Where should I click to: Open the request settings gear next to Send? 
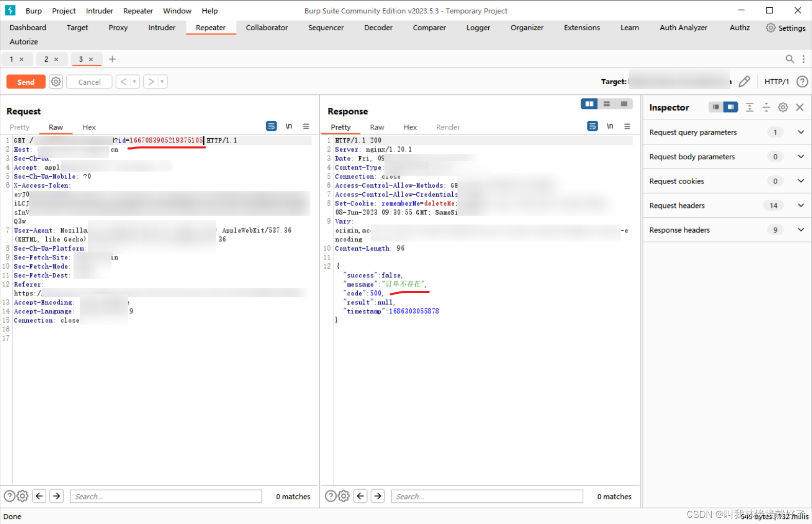[56, 82]
